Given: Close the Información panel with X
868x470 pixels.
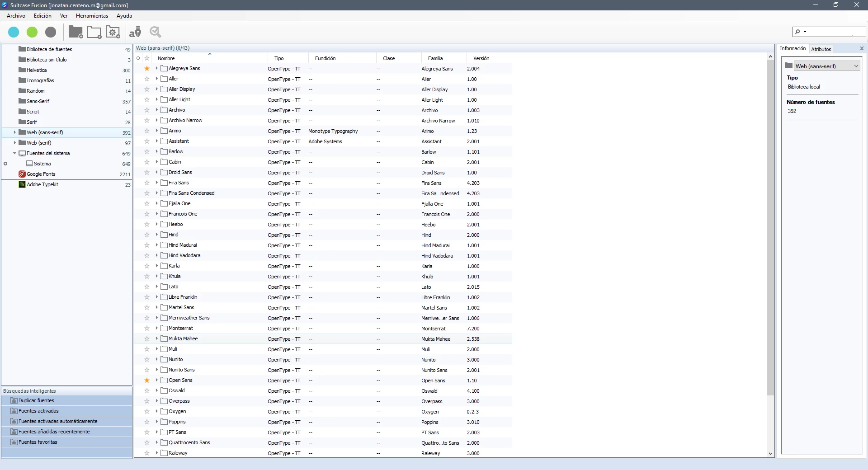Looking at the screenshot, I should [x=862, y=48].
